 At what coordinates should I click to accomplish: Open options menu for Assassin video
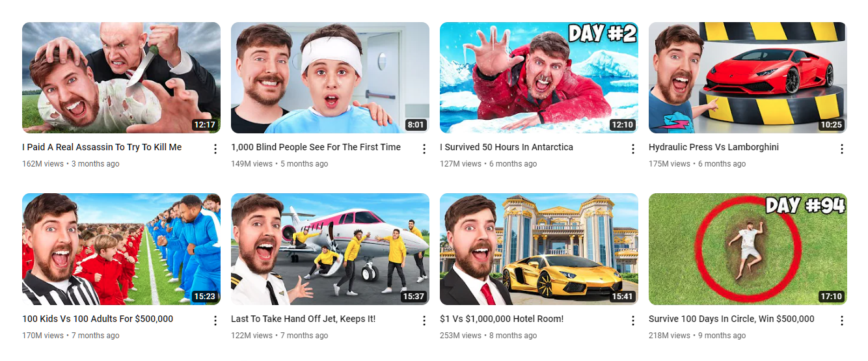click(215, 149)
